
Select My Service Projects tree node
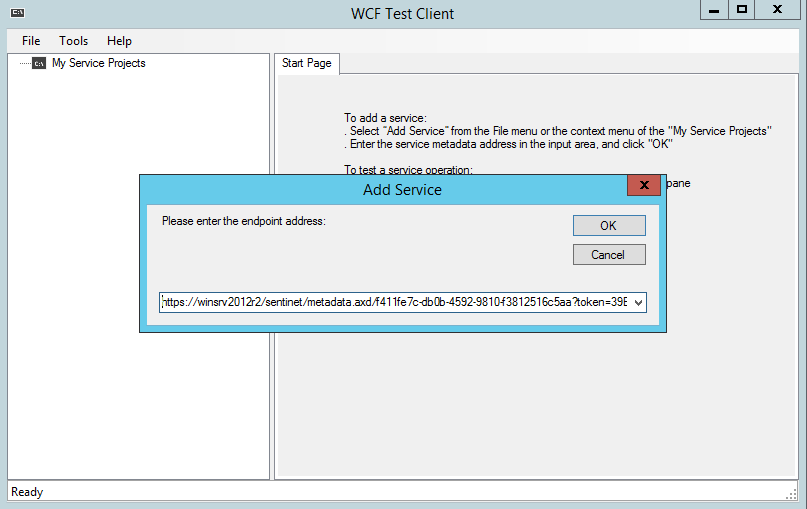(99, 63)
